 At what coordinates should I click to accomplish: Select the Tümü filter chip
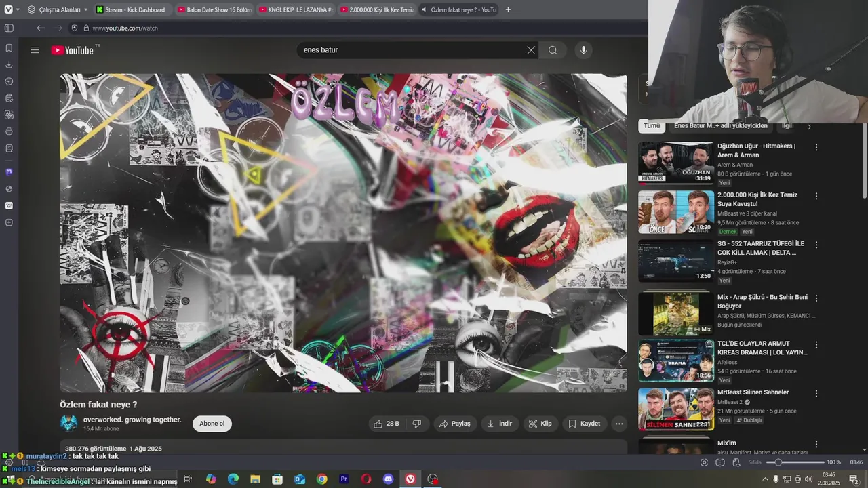point(652,125)
